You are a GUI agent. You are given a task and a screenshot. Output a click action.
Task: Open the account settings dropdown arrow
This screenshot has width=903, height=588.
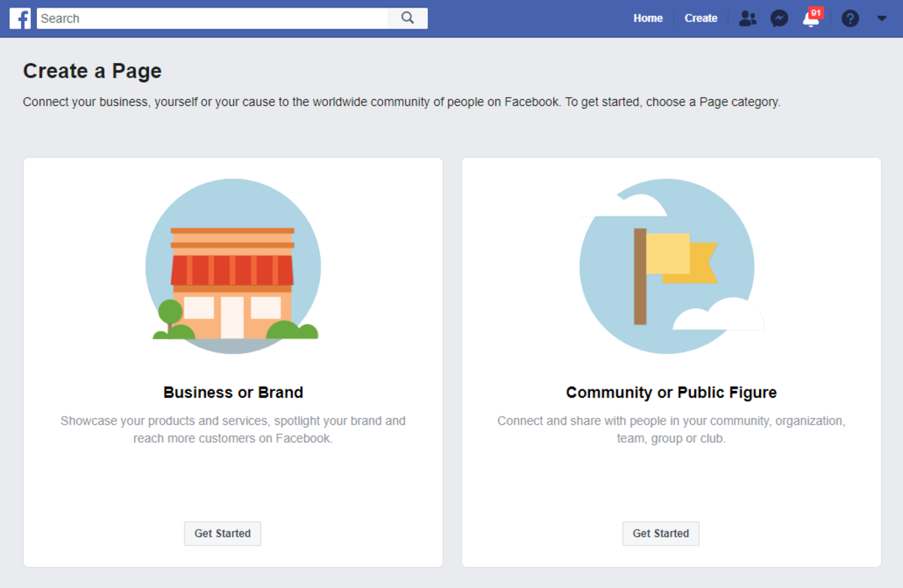[x=881, y=18]
